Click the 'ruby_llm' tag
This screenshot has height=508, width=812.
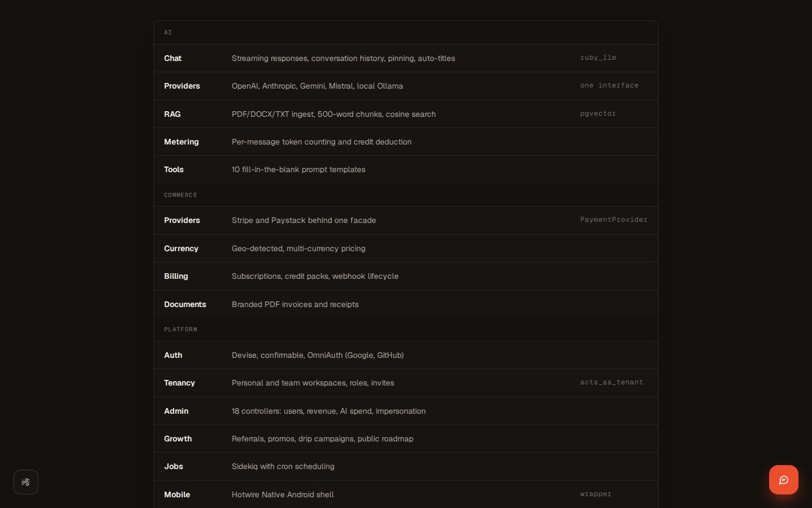pyautogui.click(x=598, y=58)
